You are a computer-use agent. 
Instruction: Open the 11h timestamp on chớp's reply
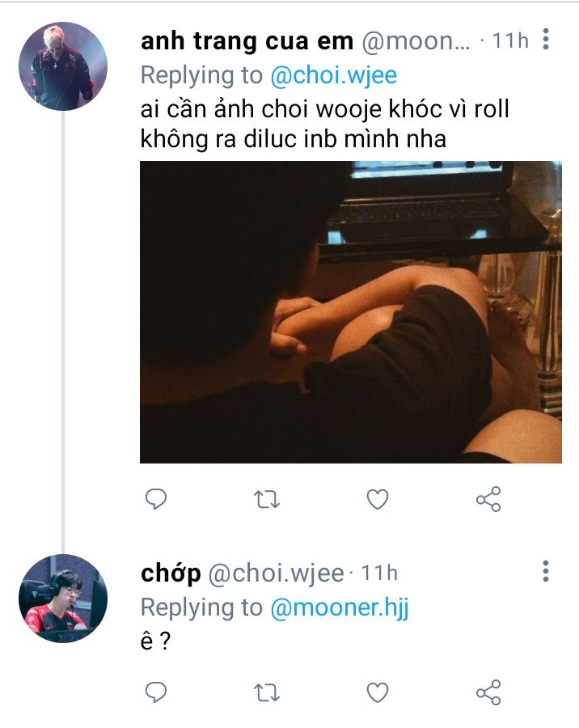[379, 573]
